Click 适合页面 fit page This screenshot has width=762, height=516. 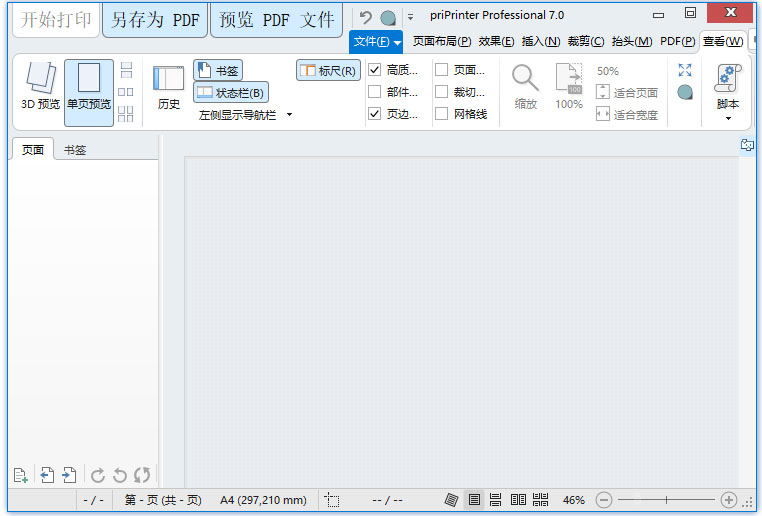click(627, 92)
